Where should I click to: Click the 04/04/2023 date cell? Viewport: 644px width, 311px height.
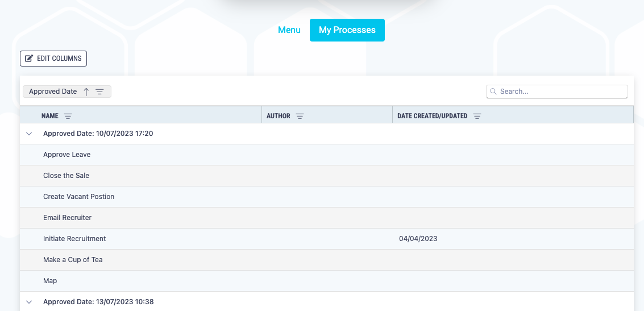pyautogui.click(x=418, y=239)
